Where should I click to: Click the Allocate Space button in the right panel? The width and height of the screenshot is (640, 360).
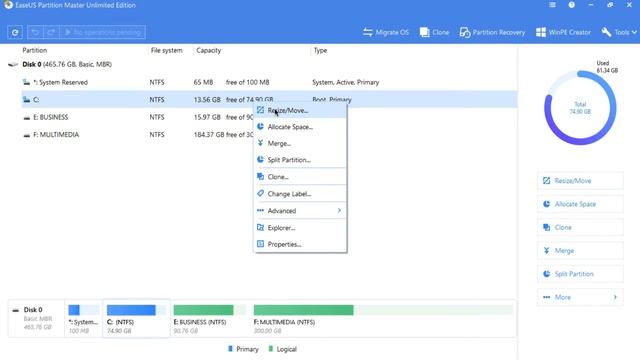pos(580,204)
